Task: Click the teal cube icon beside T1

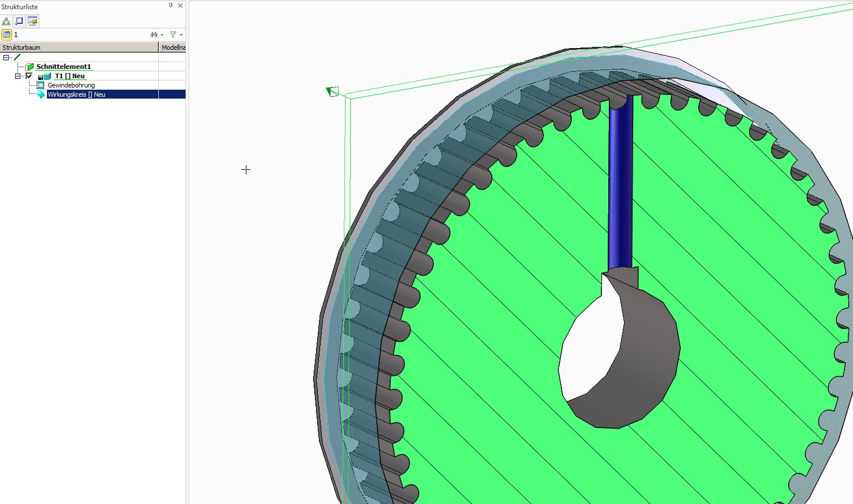Action: pos(47,76)
